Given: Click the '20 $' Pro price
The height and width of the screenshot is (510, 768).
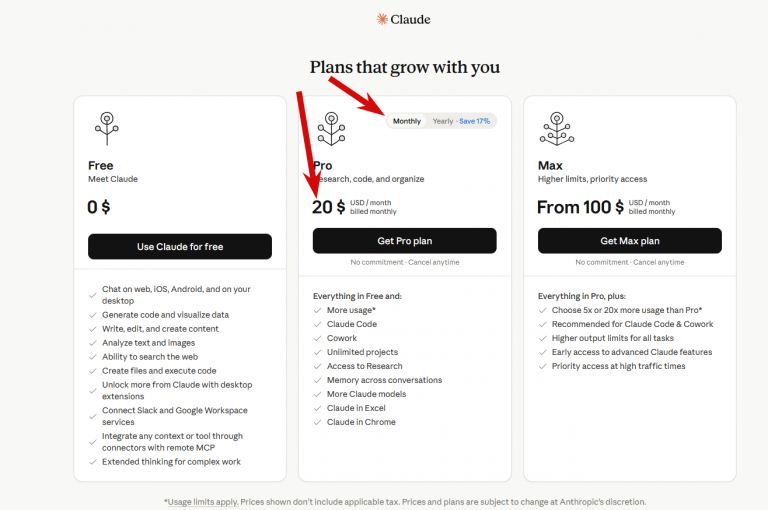Looking at the screenshot, I should (329, 207).
